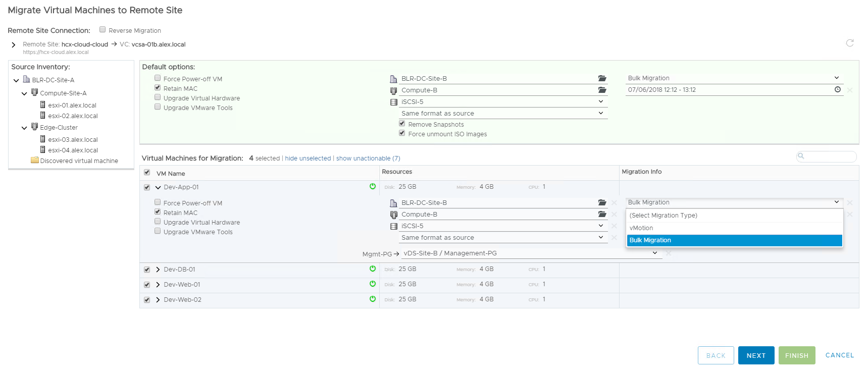Open folder icon for Dev-App-01 Compute-B
Viewport: 868px width, 373px height.
(602, 215)
